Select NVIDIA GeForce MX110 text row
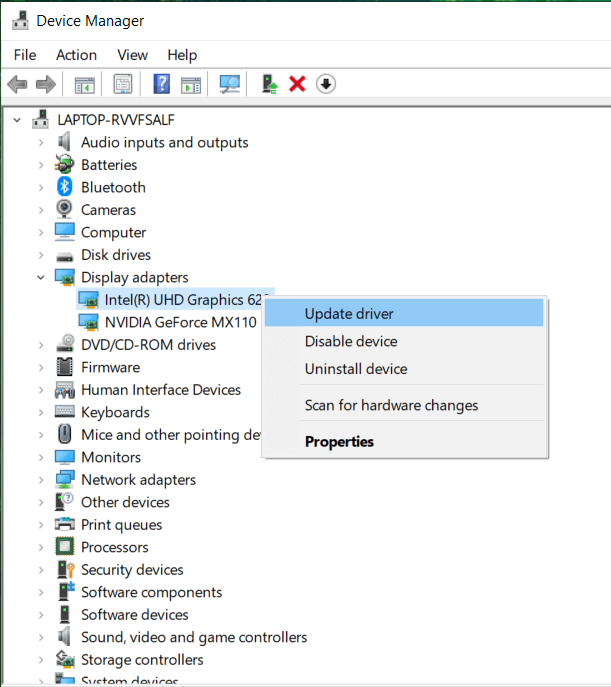The height and width of the screenshot is (687, 611). 180,322
